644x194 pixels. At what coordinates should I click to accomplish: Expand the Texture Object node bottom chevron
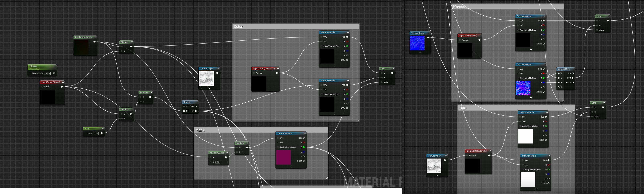tap(209, 88)
